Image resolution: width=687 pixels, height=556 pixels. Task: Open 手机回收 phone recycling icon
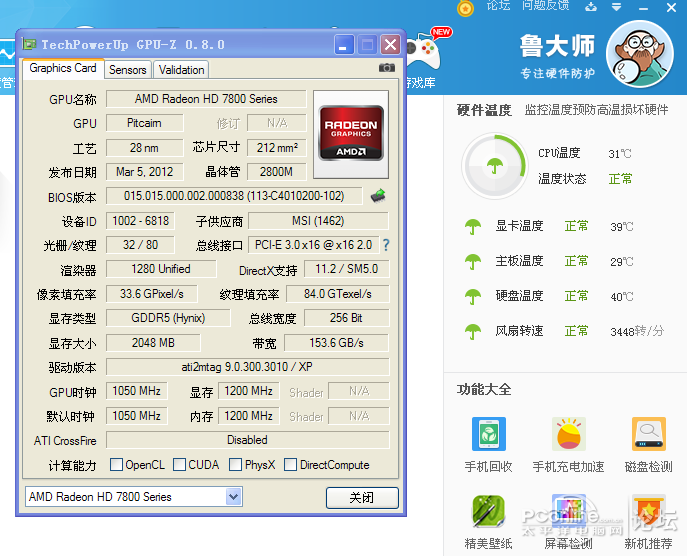tap(489, 434)
